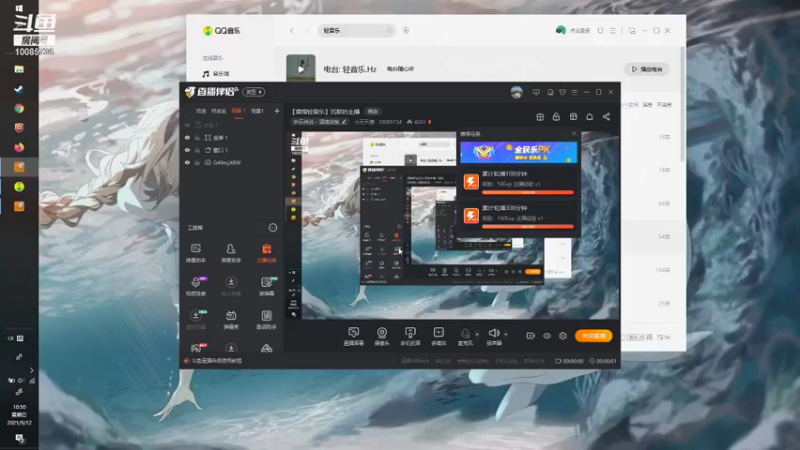Switch to the active orange 场景1 scene tab
The width and height of the screenshot is (800, 450).
[238, 111]
